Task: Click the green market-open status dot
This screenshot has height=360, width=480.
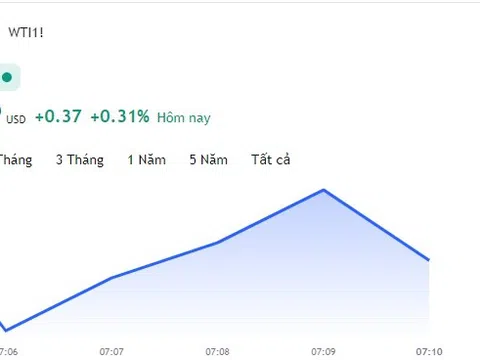Action: tap(7, 77)
